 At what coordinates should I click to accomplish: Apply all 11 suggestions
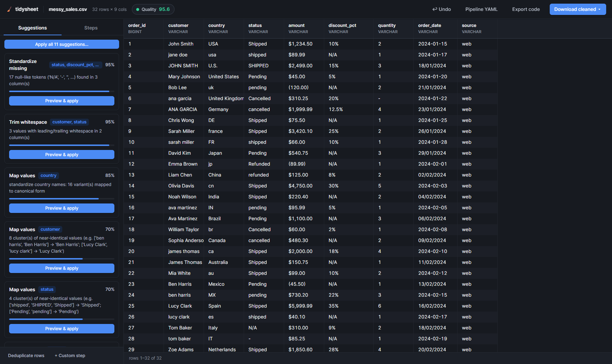click(62, 44)
